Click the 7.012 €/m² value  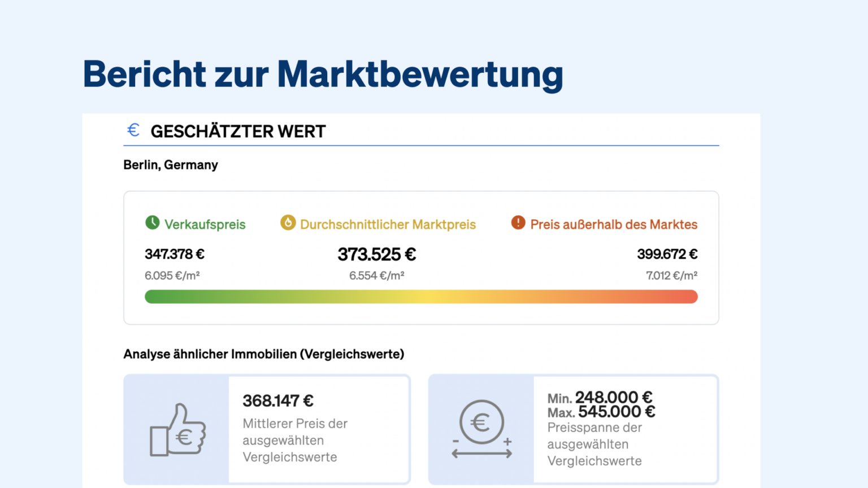(x=672, y=276)
